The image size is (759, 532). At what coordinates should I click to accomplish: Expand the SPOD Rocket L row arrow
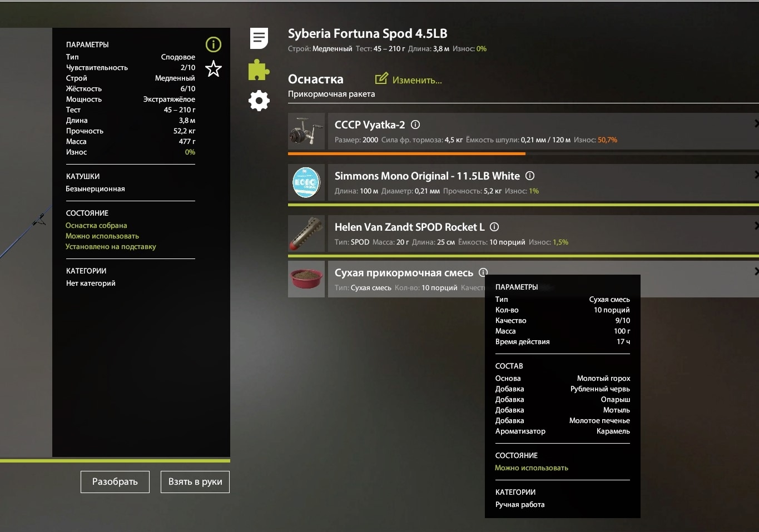756,226
